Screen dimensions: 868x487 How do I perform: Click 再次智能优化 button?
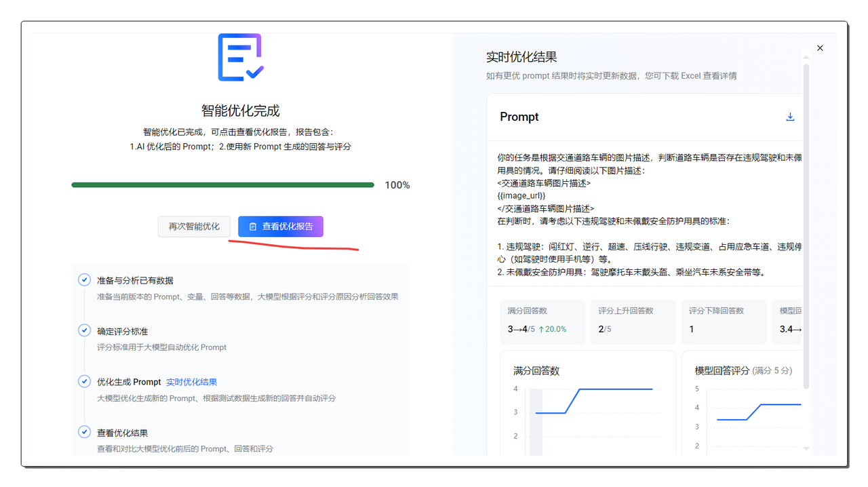coord(194,227)
